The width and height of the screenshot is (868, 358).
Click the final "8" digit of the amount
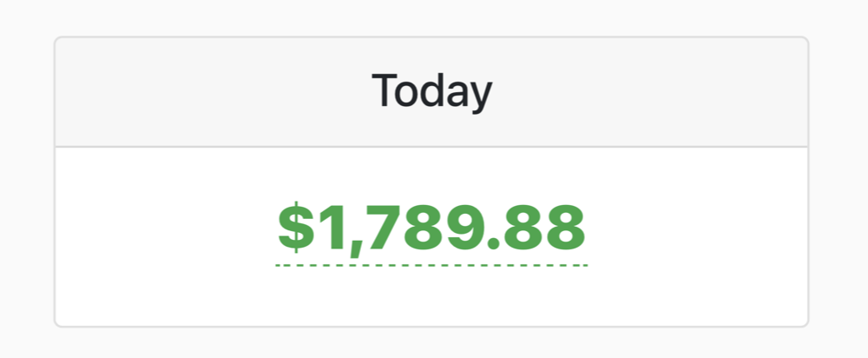[566, 228]
